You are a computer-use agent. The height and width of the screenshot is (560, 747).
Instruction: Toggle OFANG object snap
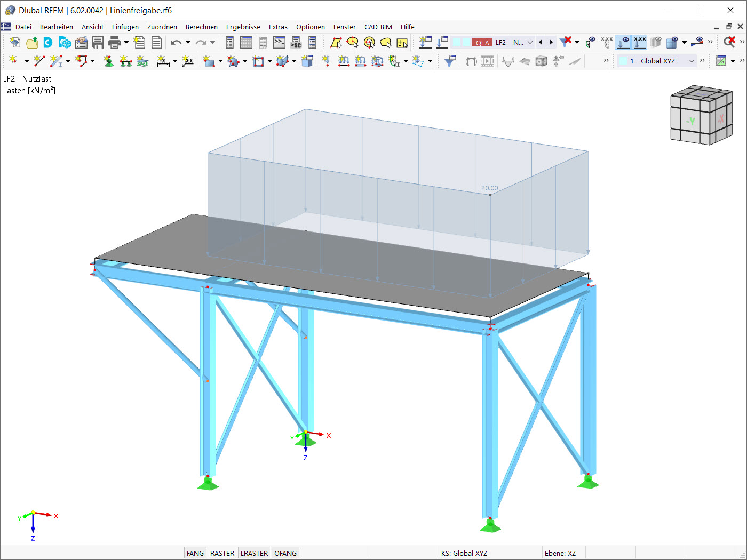pos(285,553)
